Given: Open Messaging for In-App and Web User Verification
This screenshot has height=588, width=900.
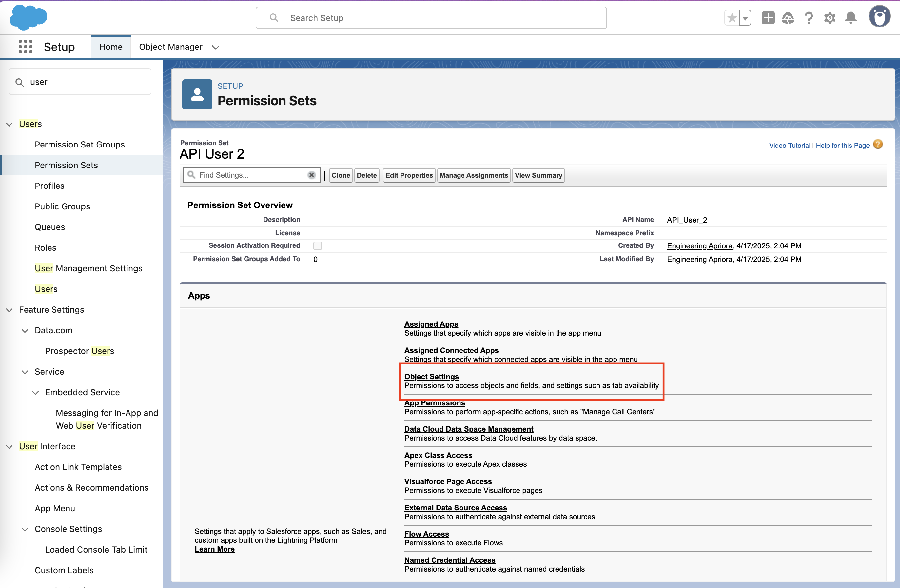Looking at the screenshot, I should click(x=107, y=419).
